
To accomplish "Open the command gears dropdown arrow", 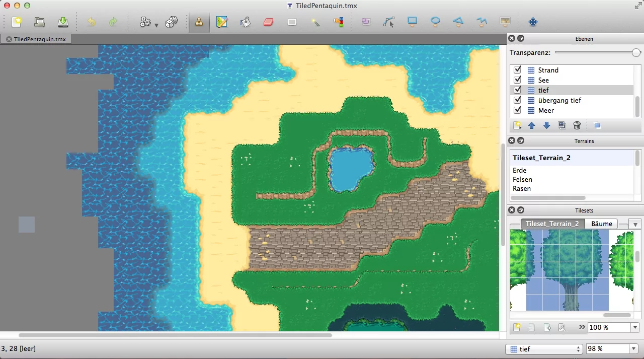I will 156,25.
